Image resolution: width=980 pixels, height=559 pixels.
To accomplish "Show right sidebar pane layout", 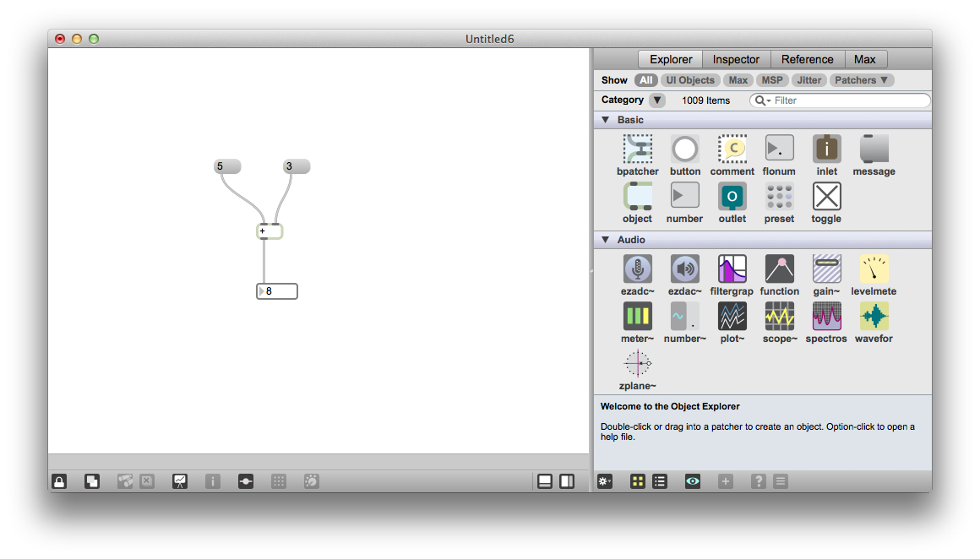I will (567, 481).
